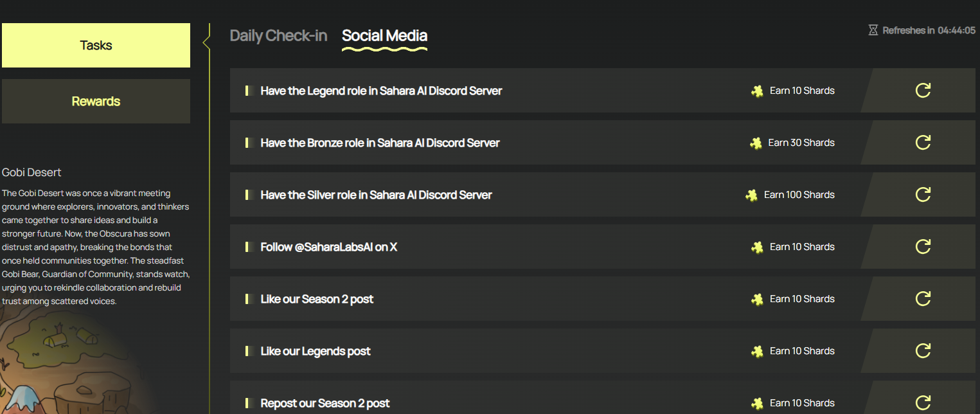Screen dimensions: 980x414
Task: Open the Tasks panel
Action: (x=96, y=46)
